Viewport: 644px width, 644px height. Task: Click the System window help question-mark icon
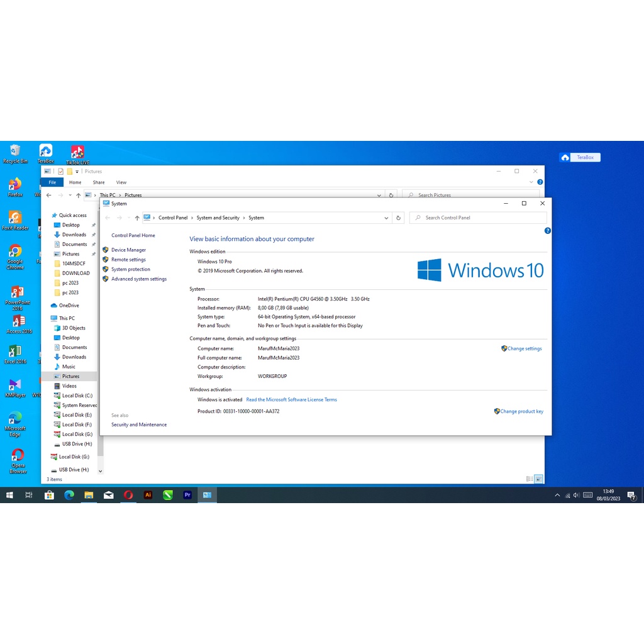point(547,231)
